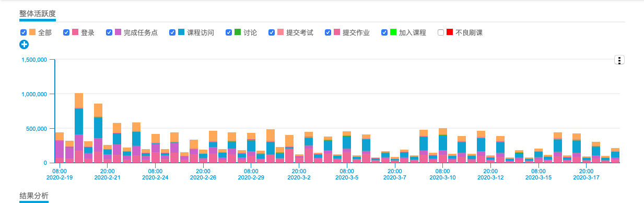Image resolution: width=644 pixels, height=203 pixels.
Task: Click the 1,000,000 y-axis label
Action: point(34,94)
